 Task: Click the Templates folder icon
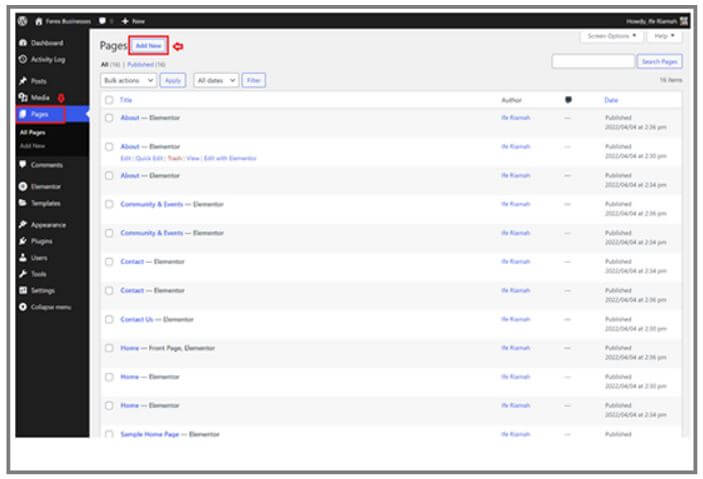click(23, 203)
